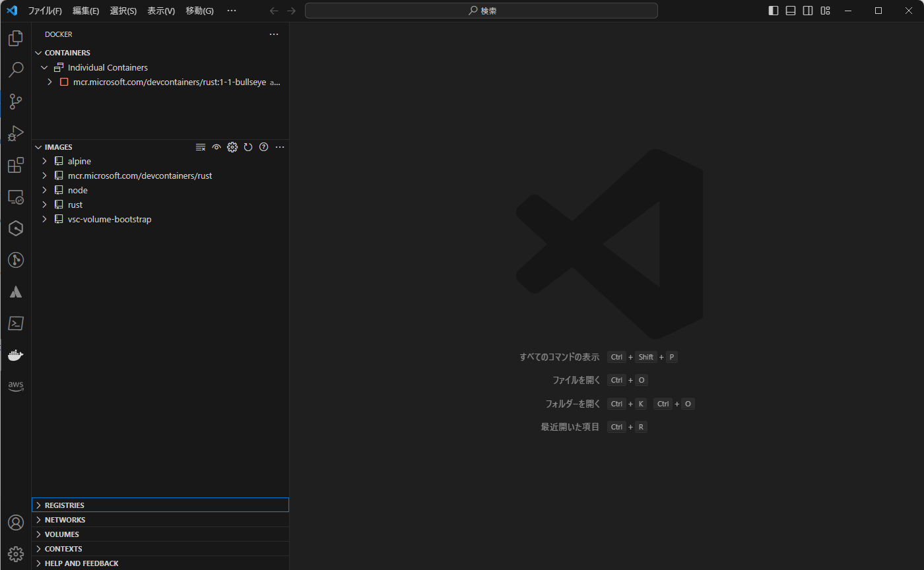Open the Source Control view

(15, 102)
